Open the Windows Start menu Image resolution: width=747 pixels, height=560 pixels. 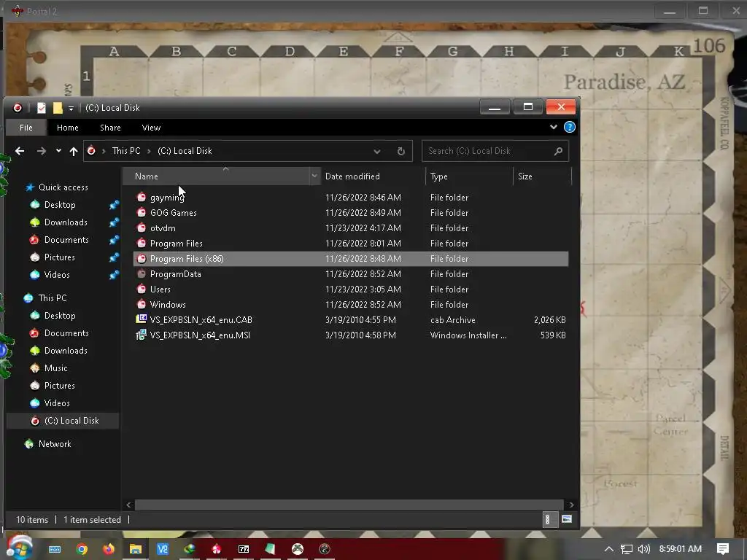(x=19, y=548)
